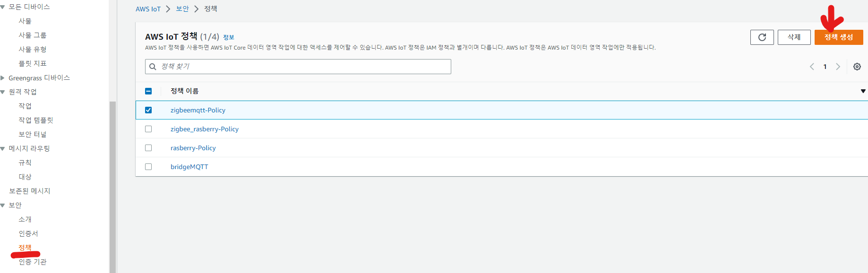Click the search magnifier icon in policy search
This screenshot has height=273, width=868.
pyautogui.click(x=153, y=67)
